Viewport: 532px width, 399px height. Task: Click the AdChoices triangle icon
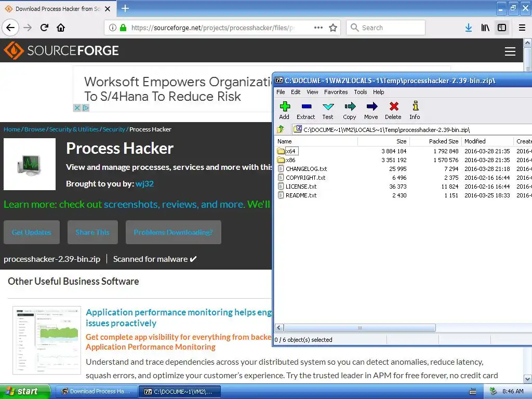point(86,108)
